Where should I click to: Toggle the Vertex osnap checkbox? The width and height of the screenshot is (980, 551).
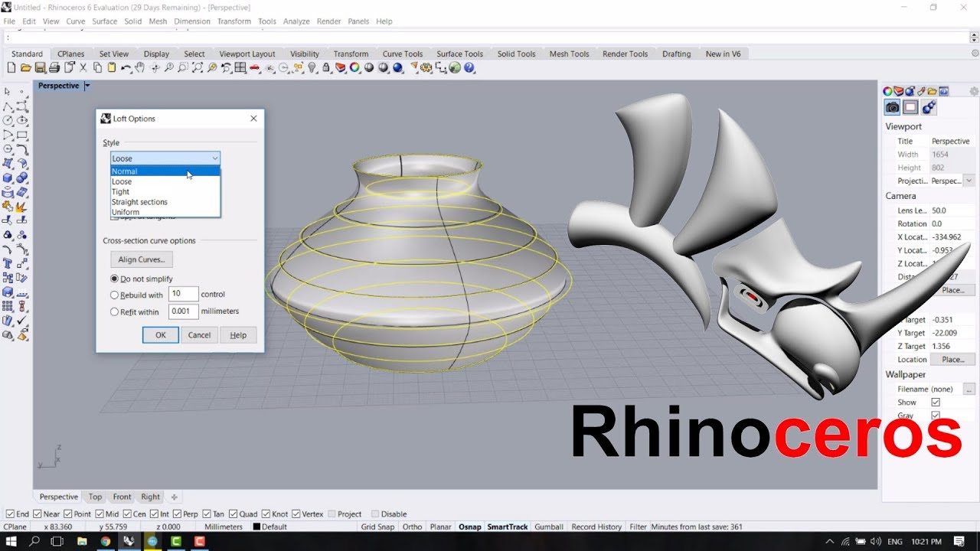pyautogui.click(x=296, y=514)
